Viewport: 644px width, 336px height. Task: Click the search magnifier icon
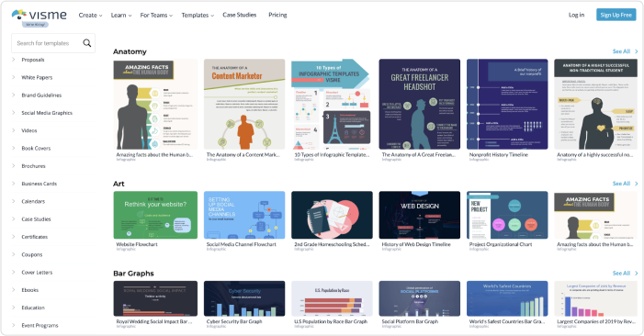pos(87,43)
